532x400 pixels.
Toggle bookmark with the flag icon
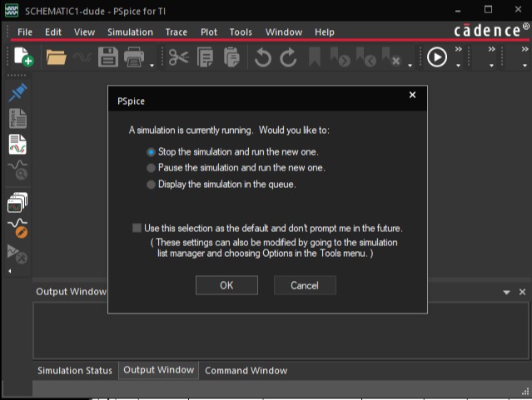315,57
